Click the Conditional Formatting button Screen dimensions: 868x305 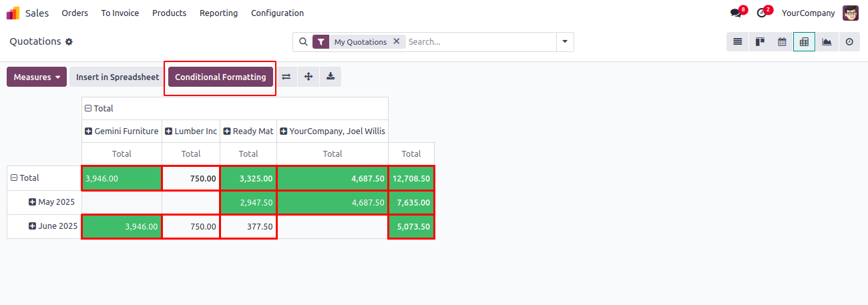pos(220,77)
